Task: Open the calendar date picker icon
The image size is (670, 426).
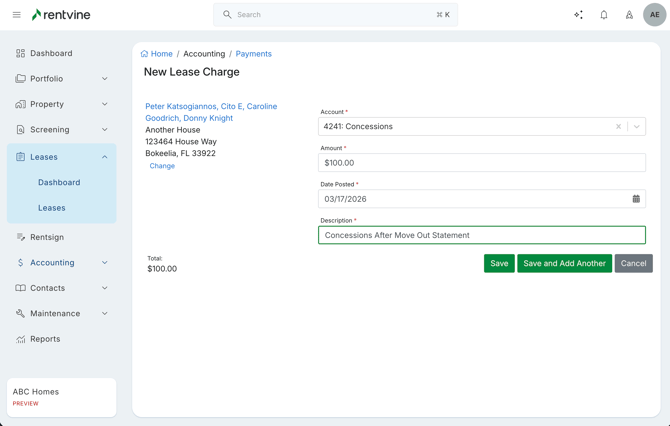Action: 636,199
